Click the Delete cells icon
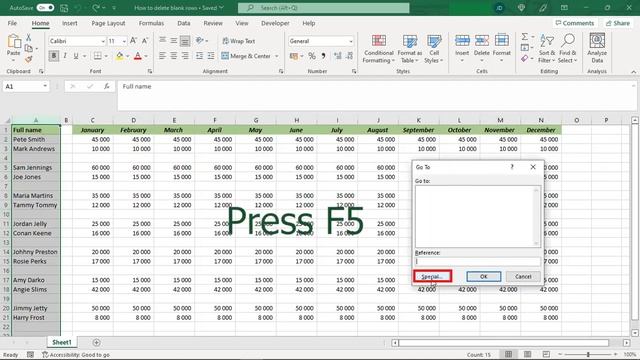640x360 pixels. [x=482, y=40]
